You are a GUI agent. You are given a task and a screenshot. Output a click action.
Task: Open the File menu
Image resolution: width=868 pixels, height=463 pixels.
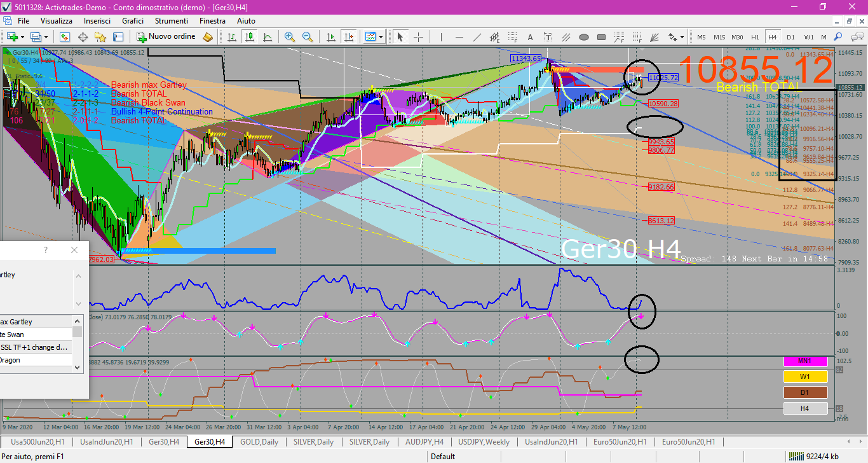(x=24, y=21)
